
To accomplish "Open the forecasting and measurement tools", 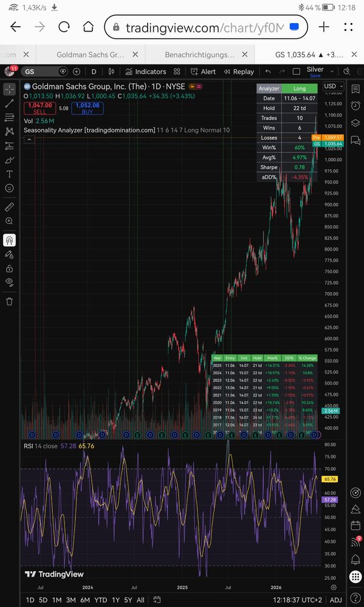I will click(x=9, y=146).
